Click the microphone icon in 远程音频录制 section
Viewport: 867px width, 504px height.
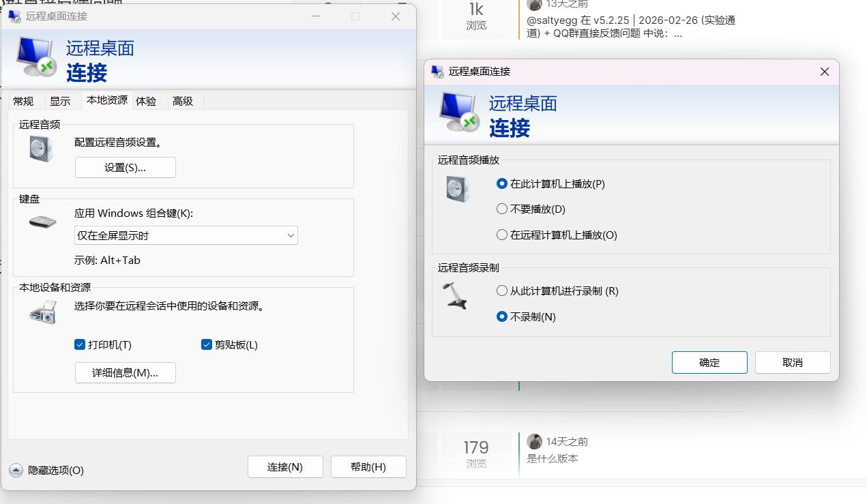point(454,297)
